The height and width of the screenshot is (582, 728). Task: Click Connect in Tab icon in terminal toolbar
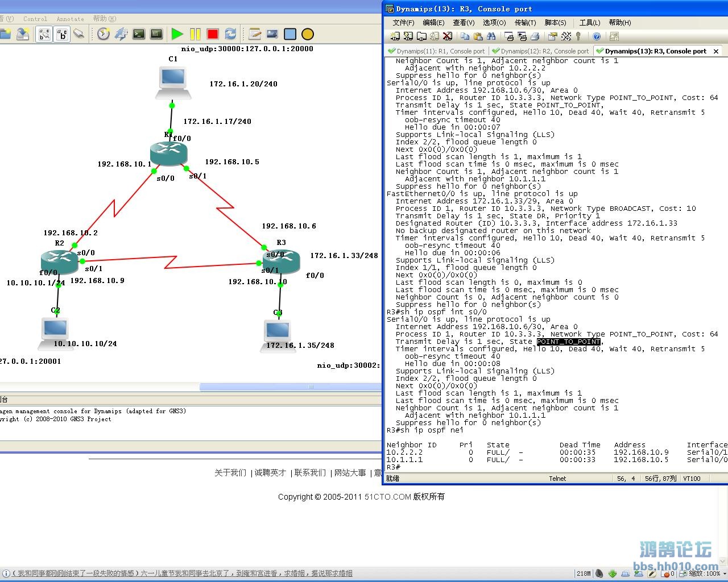[421, 36]
